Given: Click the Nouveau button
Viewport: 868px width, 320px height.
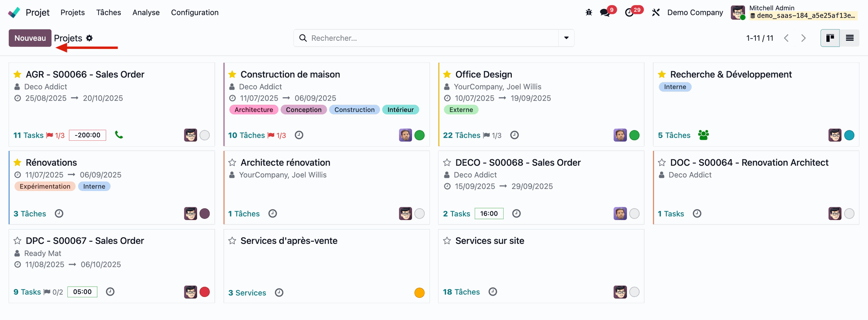Looking at the screenshot, I should pyautogui.click(x=30, y=38).
